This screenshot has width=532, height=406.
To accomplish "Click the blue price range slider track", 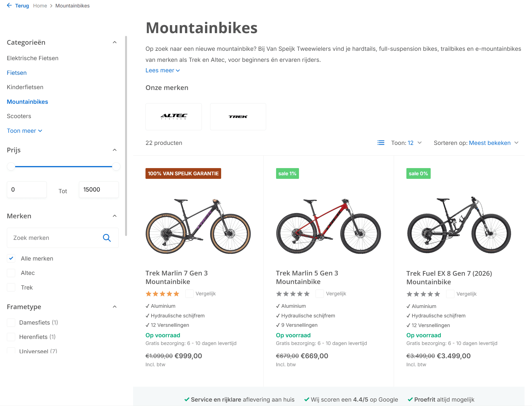I will click(63, 166).
